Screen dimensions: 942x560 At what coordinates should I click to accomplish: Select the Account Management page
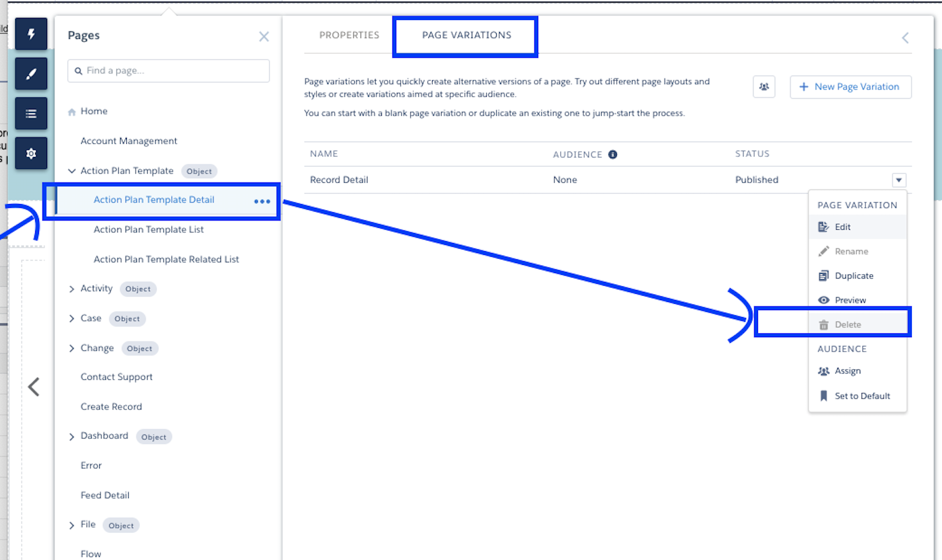click(x=129, y=141)
